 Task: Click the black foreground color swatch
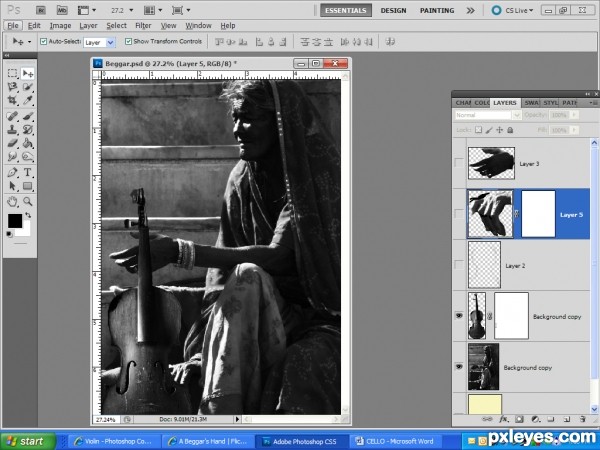pyautogui.click(x=15, y=221)
